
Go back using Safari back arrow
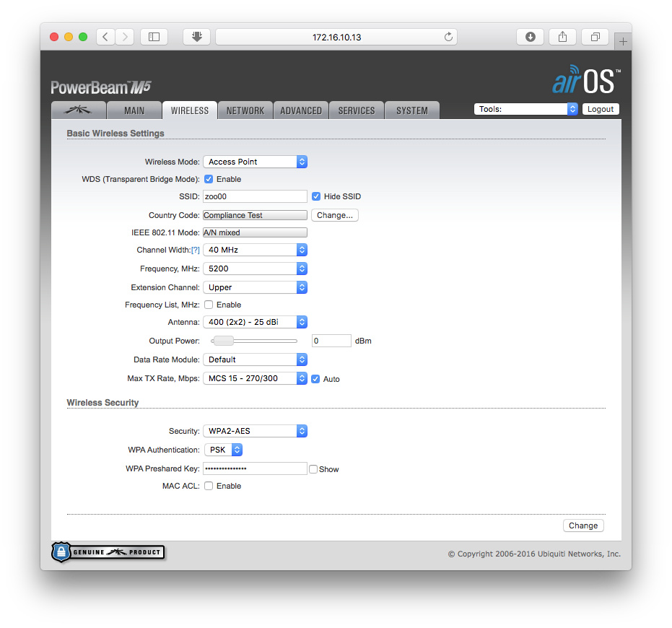[105, 37]
